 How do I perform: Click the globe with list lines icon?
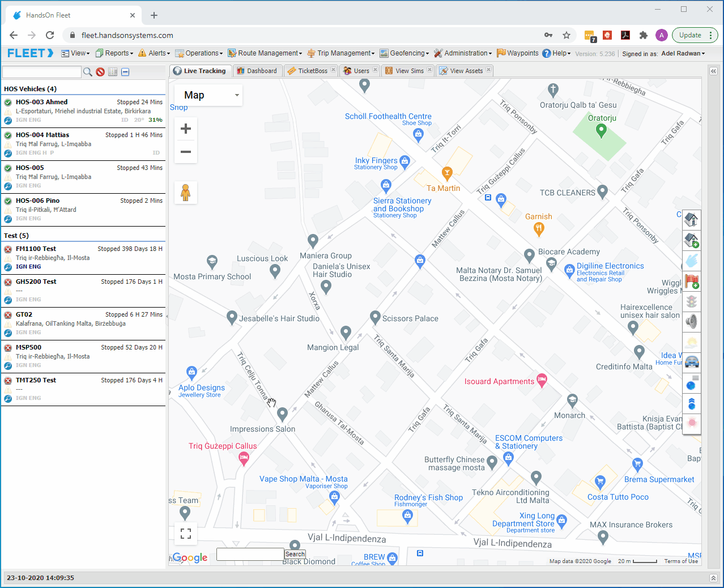click(692, 383)
